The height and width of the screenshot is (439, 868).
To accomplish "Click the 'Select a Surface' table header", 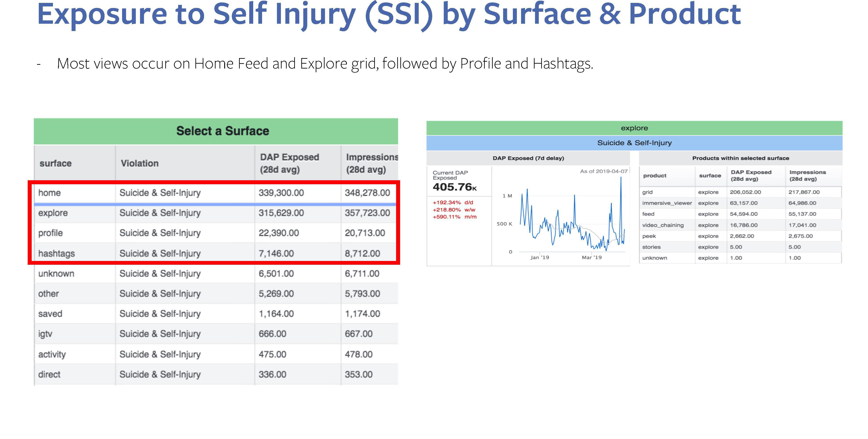I will 216,131.
